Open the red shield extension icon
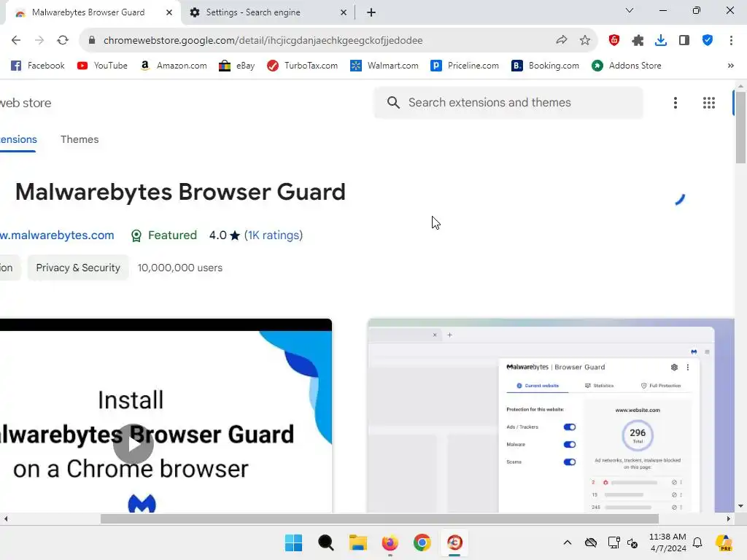 (614, 41)
